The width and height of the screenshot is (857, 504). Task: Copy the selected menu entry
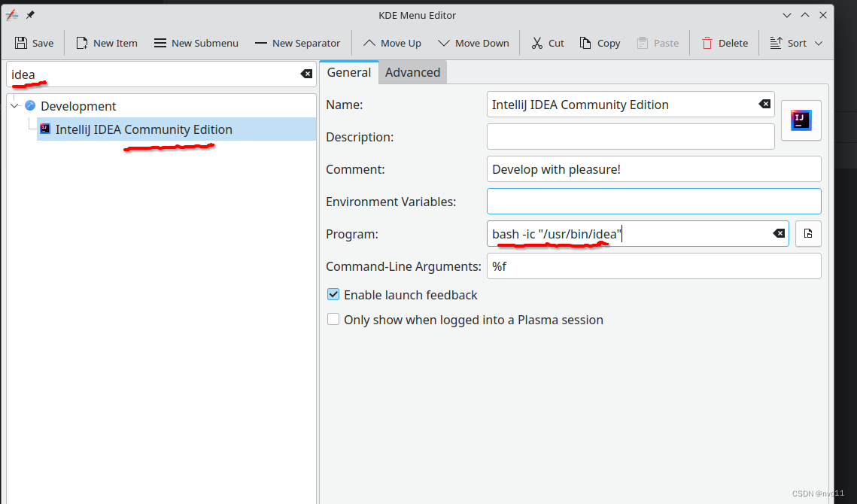pos(600,43)
